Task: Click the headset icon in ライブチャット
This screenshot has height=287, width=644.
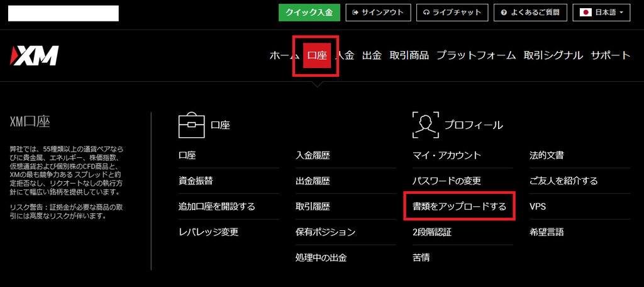Action: click(x=426, y=13)
